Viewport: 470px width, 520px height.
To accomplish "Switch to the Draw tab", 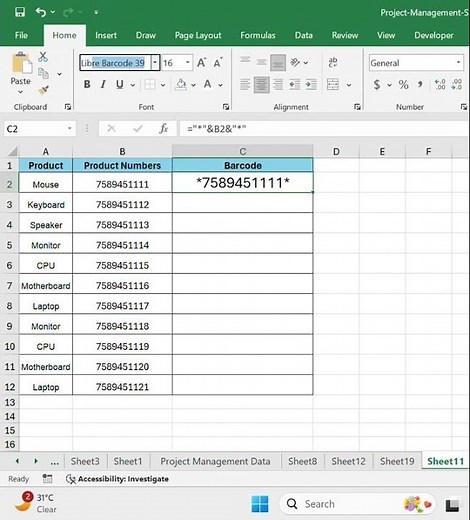I will click(x=146, y=35).
